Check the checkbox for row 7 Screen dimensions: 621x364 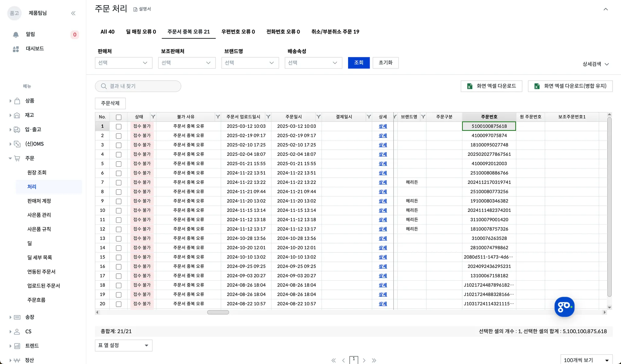point(119,182)
